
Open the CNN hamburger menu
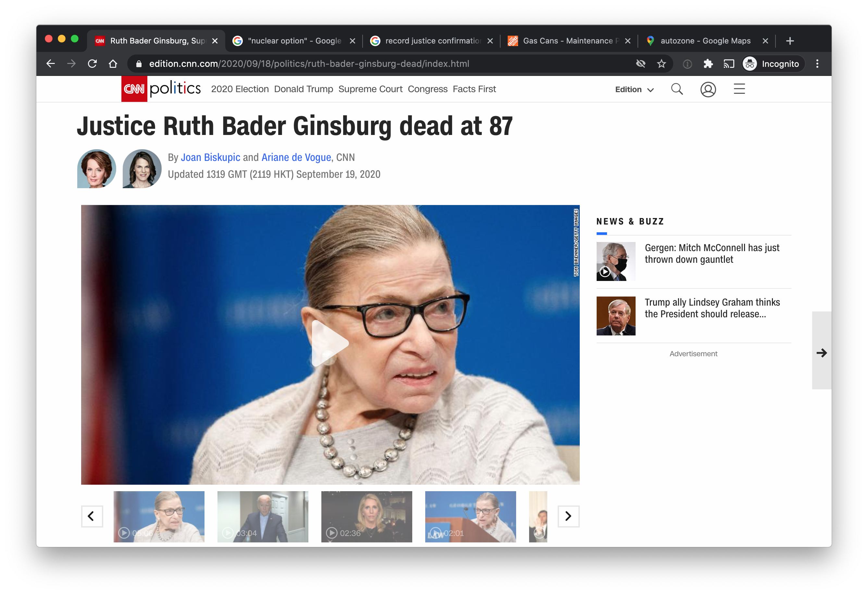pos(739,89)
